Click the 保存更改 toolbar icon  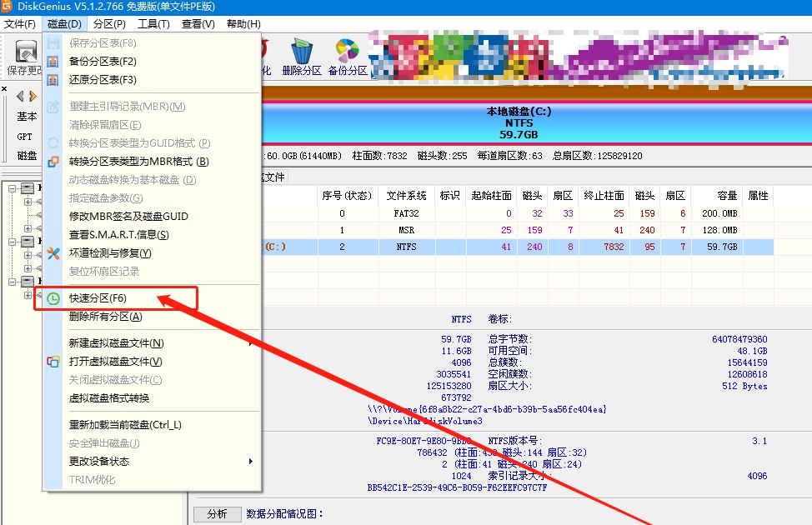tap(26, 52)
